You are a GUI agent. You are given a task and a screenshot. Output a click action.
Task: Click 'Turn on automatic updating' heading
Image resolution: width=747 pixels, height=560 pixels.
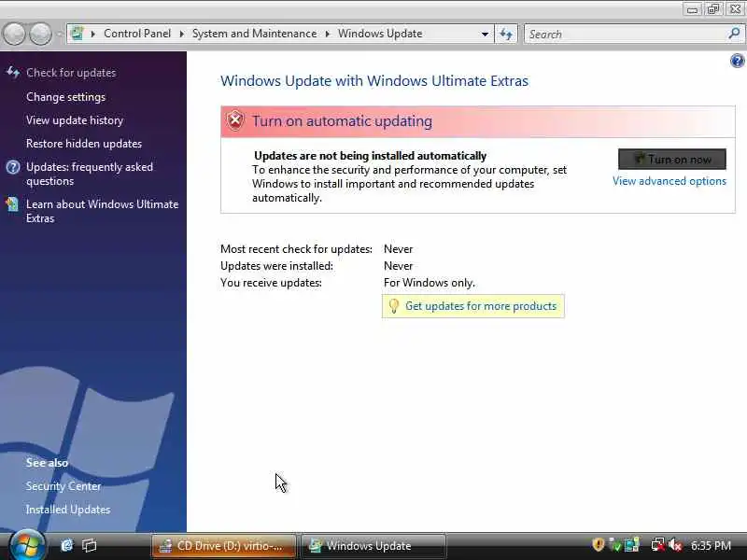pos(342,121)
